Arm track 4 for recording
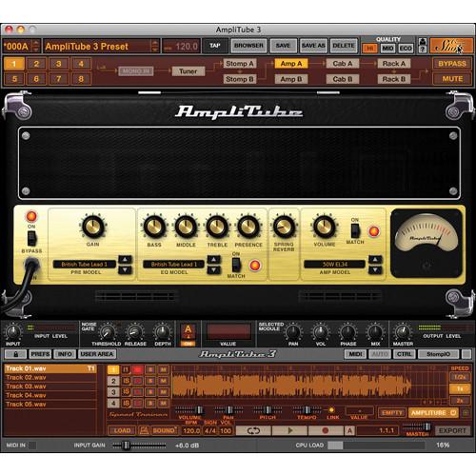The width and height of the screenshot is (476, 476). tap(138, 403)
